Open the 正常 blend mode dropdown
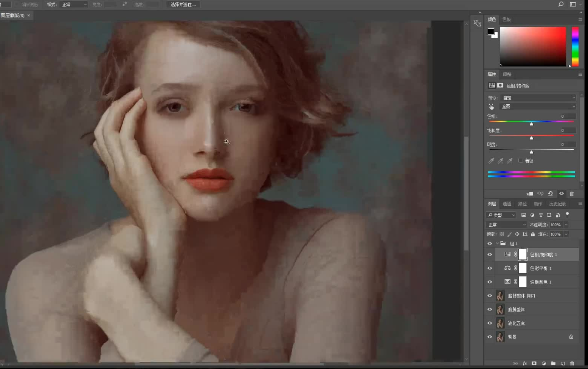This screenshot has width=588, height=369. pyautogui.click(x=506, y=225)
